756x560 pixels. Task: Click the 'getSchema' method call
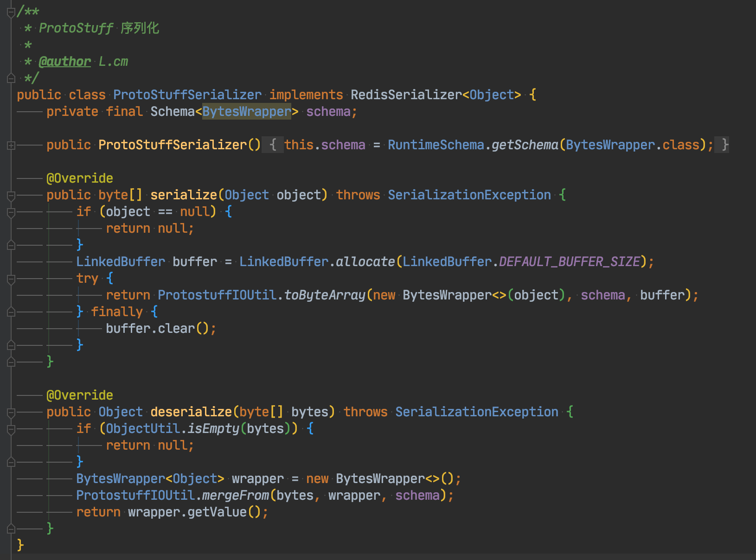point(525,145)
